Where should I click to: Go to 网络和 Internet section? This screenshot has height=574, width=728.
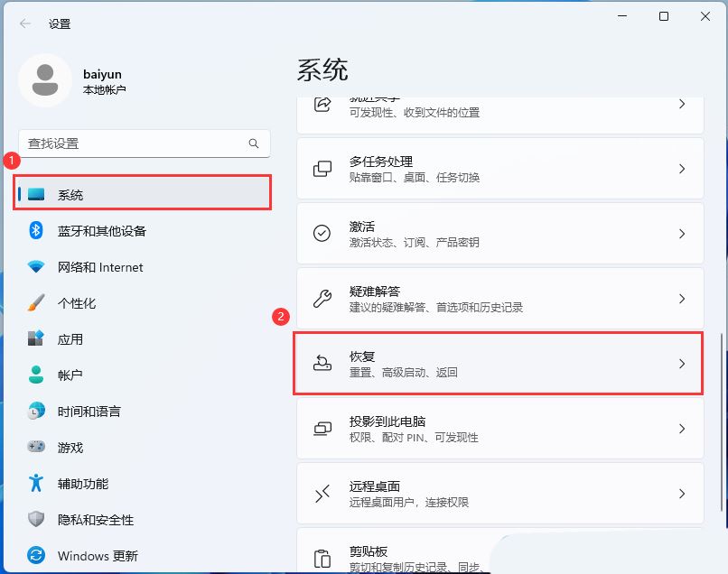(143, 267)
